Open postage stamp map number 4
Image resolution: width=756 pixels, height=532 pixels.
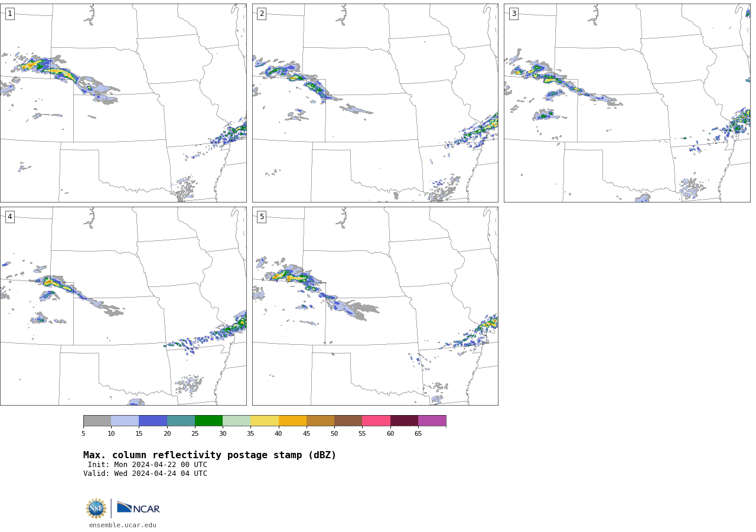(x=123, y=306)
